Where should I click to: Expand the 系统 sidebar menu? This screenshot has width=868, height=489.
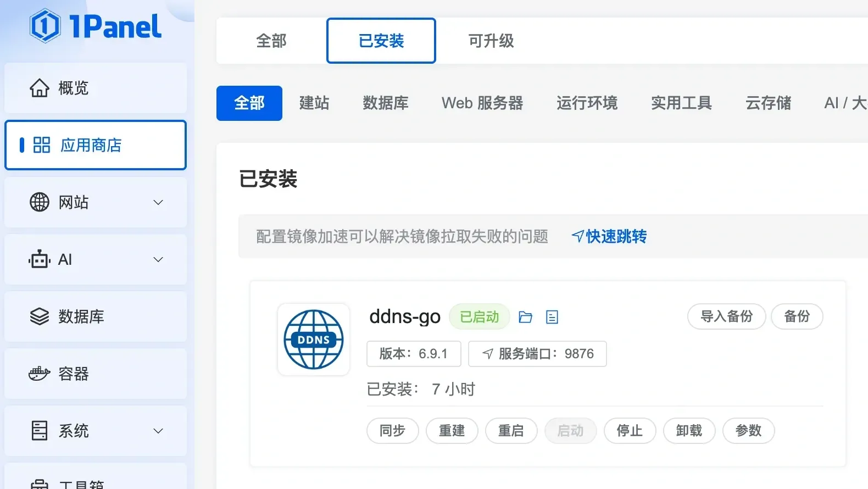96,431
